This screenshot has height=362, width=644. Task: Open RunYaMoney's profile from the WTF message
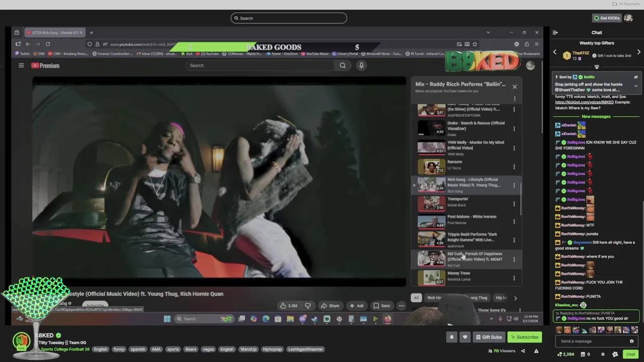(x=573, y=225)
